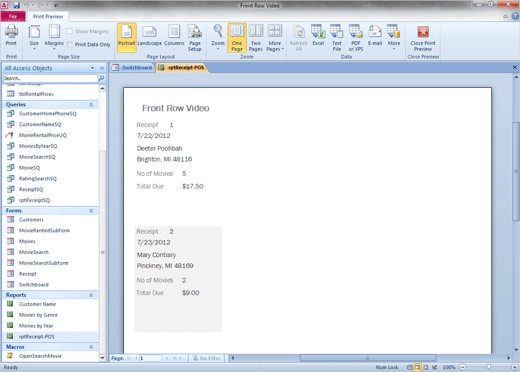Screen dimensions: 520x372
Task: Select Two Pages zoom view
Action: click(x=256, y=38)
